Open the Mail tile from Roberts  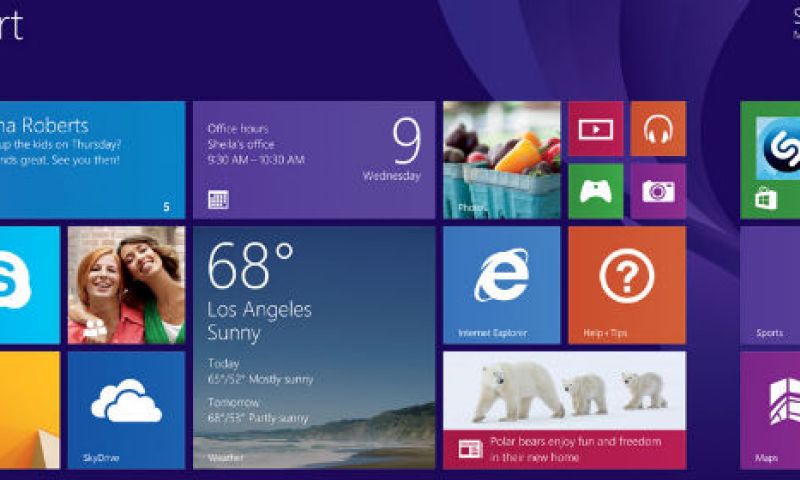click(x=92, y=160)
